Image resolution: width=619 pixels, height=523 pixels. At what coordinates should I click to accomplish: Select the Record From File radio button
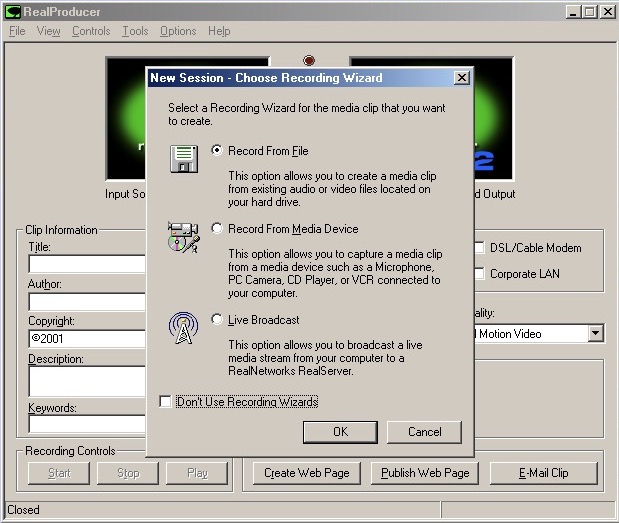[x=218, y=151]
